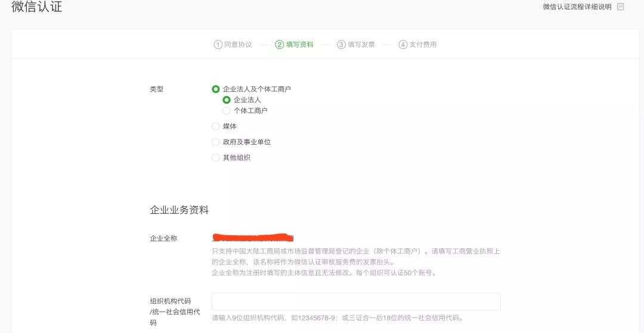Click the step 1 circle number icon
The width and height of the screenshot is (644, 333).
click(218, 45)
